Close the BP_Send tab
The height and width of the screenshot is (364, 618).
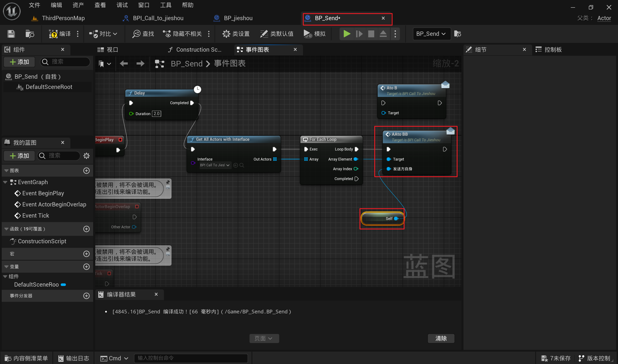coord(383,18)
